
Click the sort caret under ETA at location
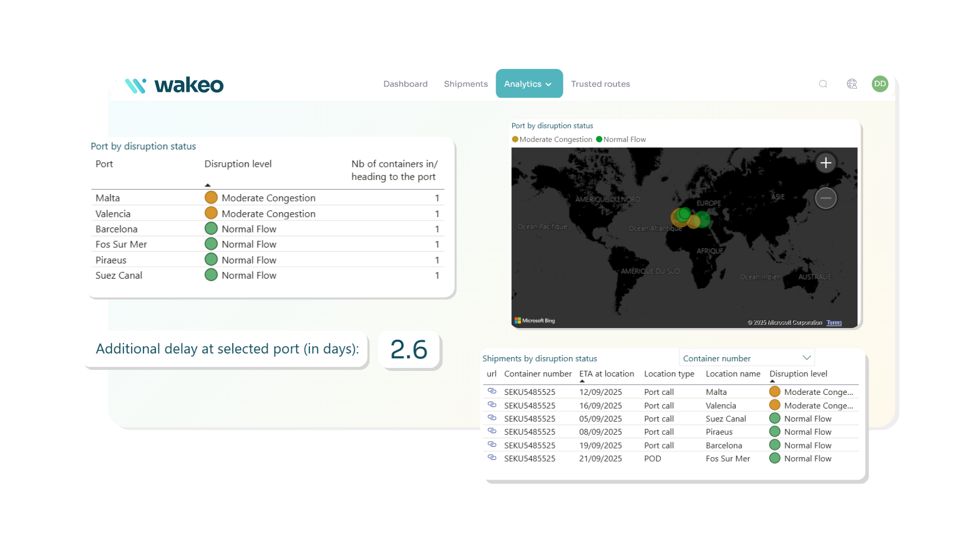(582, 382)
